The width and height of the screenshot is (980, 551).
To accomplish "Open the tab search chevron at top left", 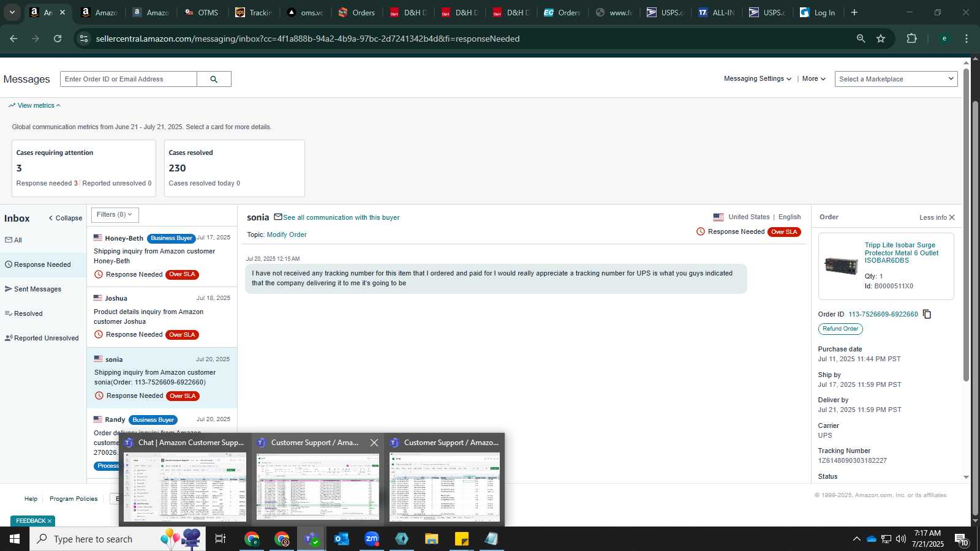I will point(12,12).
